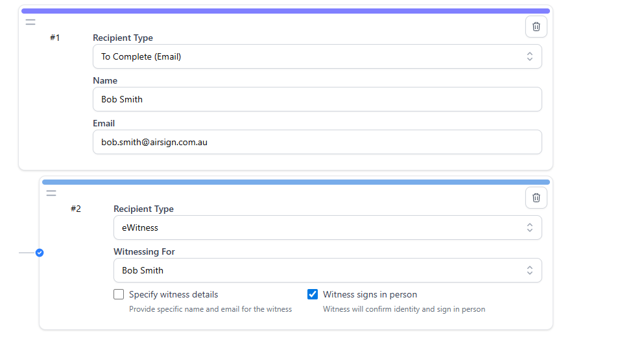Click the #2 recipient order number

point(76,209)
